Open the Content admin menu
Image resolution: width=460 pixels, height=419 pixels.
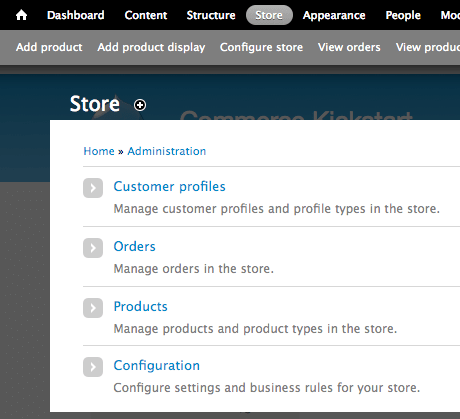[x=146, y=15]
